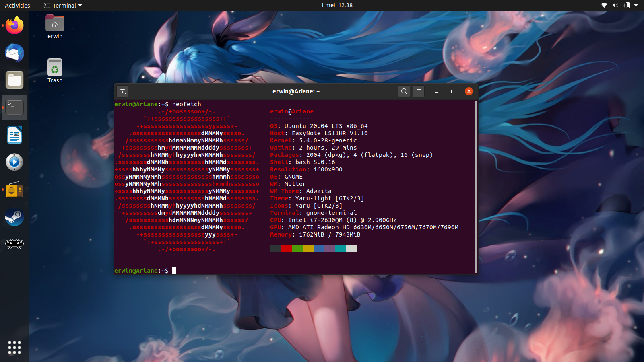
Task: Open the terminal hamburger menu
Action: (x=419, y=91)
